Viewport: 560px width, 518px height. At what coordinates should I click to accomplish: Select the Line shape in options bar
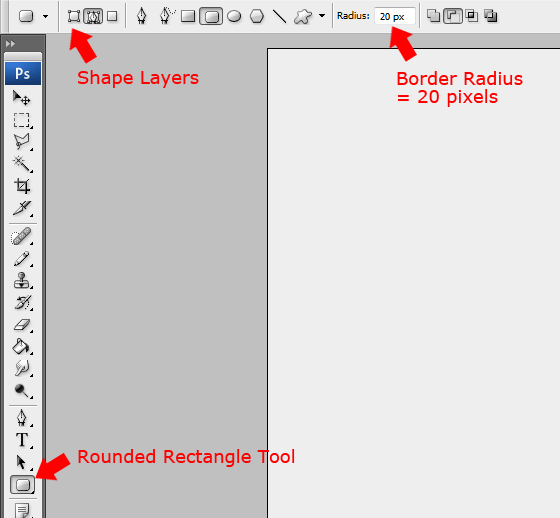pyautogui.click(x=279, y=16)
